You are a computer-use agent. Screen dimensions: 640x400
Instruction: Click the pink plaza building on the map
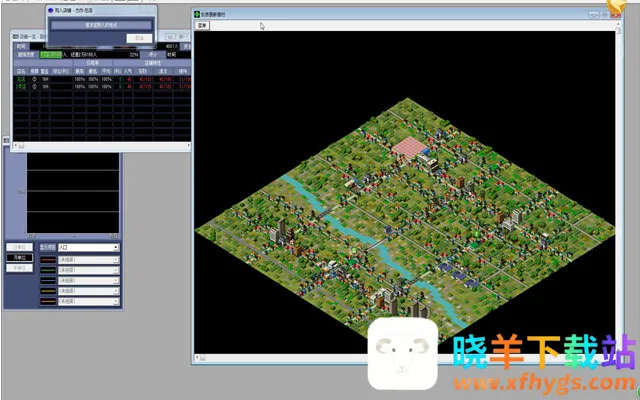[x=409, y=149]
